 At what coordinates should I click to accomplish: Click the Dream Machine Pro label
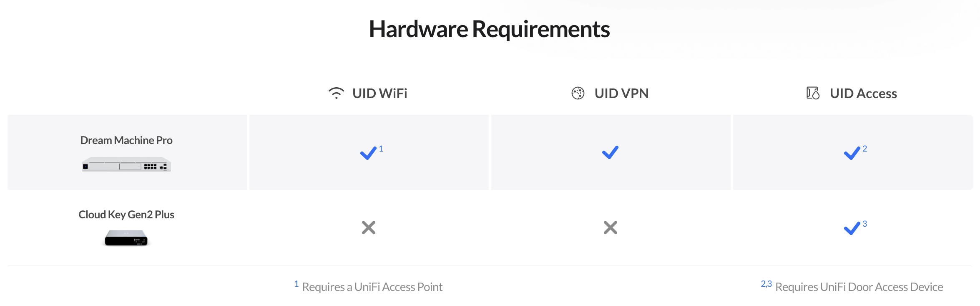[126, 140]
